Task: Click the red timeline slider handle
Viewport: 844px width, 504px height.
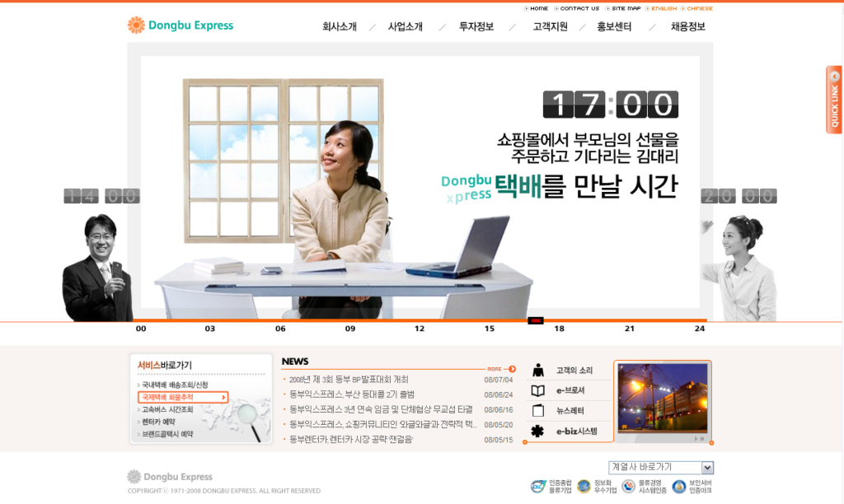Action: coord(535,320)
